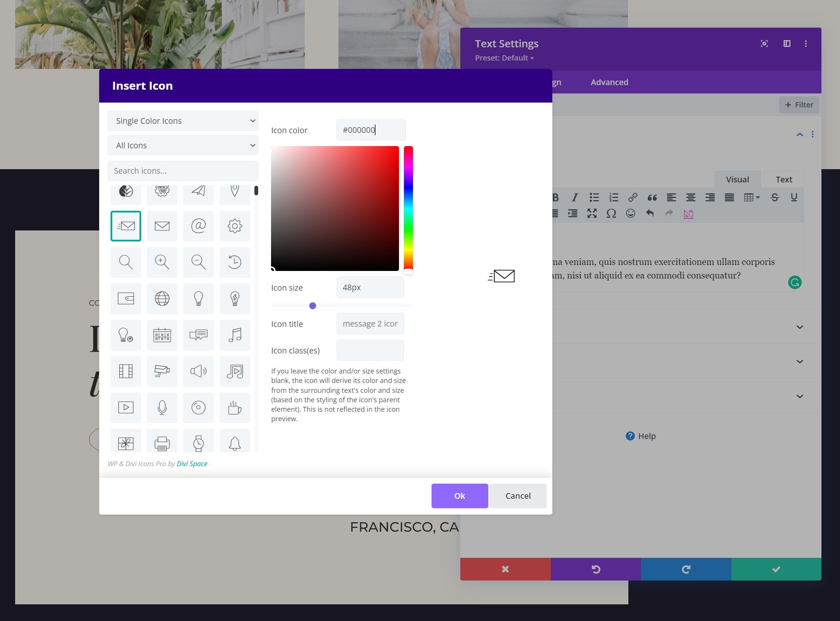Screen dimensions: 840x621
Task: Select the lightbulb icon
Action: [198, 298]
